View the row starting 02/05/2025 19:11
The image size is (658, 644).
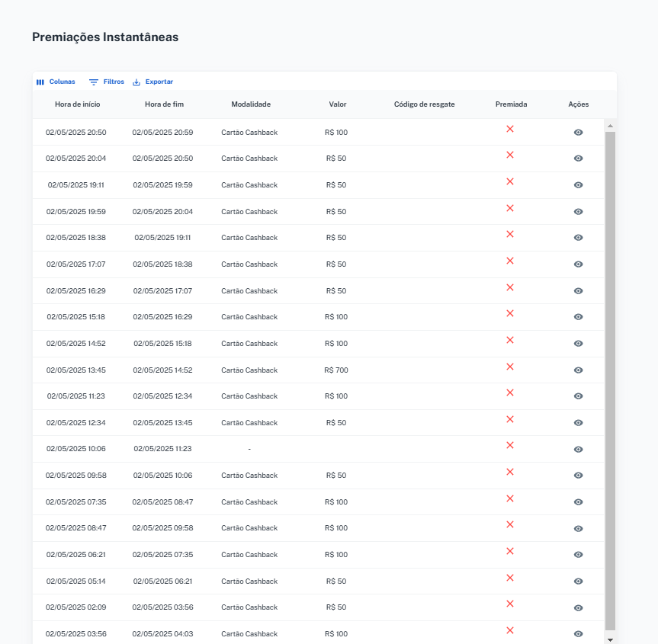pos(578,185)
